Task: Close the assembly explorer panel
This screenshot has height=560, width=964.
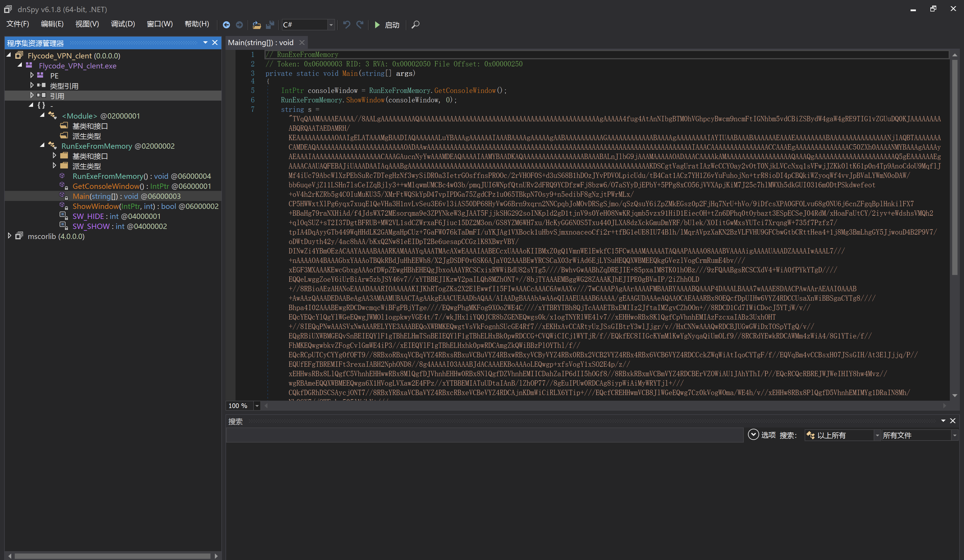Action: [215, 42]
